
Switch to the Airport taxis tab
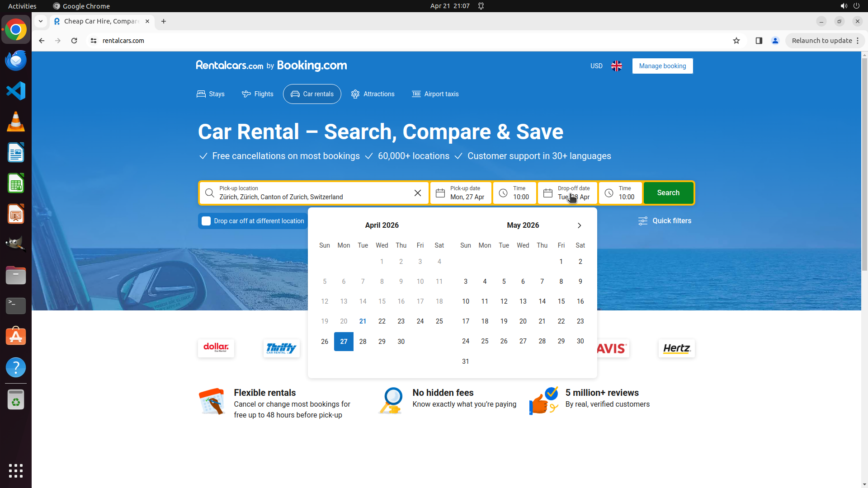(x=435, y=94)
